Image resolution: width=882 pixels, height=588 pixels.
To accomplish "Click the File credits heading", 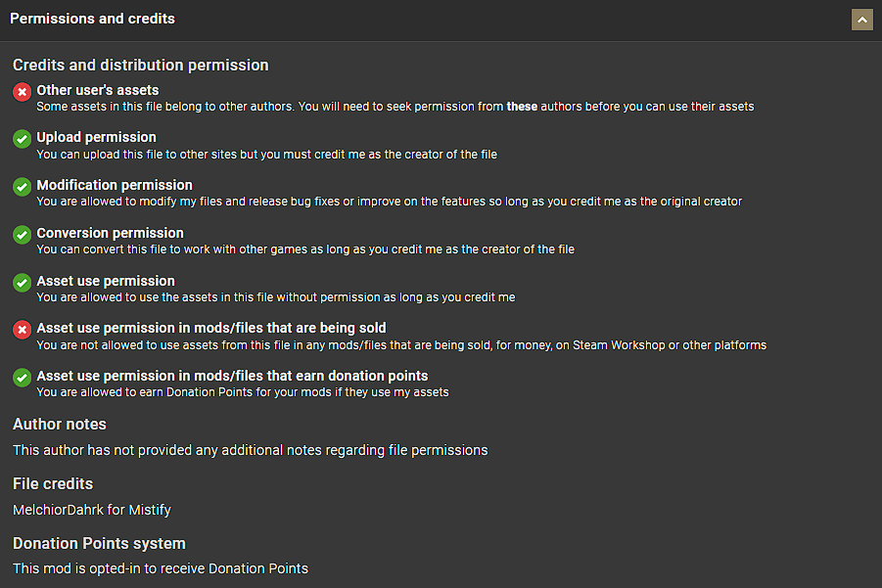I will (53, 484).
